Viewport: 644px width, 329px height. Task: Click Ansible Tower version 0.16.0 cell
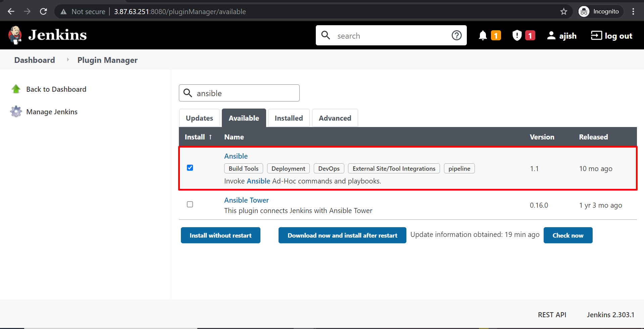pyautogui.click(x=539, y=205)
